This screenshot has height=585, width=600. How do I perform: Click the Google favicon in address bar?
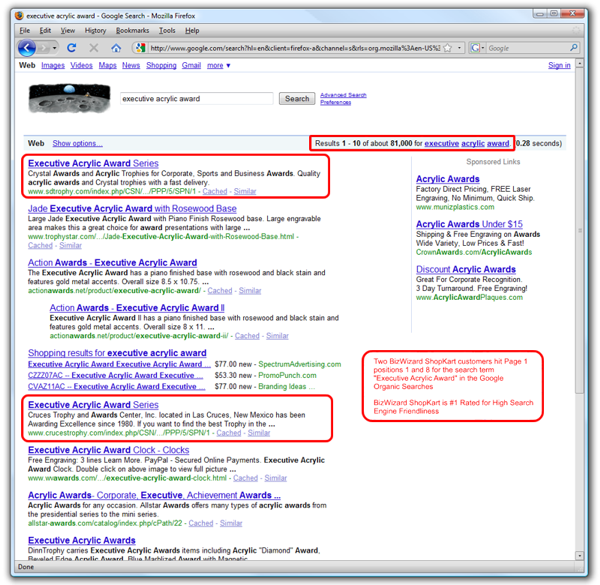point(140,48)
